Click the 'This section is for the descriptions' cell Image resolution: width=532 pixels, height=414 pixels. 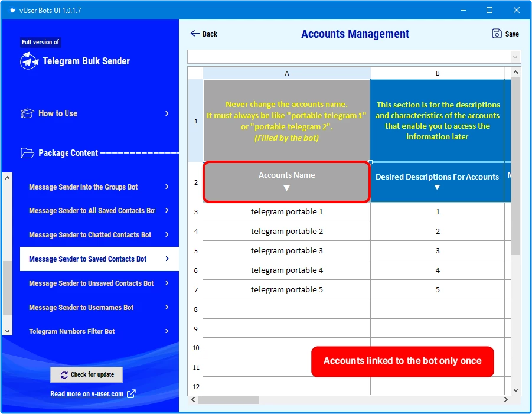[438, 121]
